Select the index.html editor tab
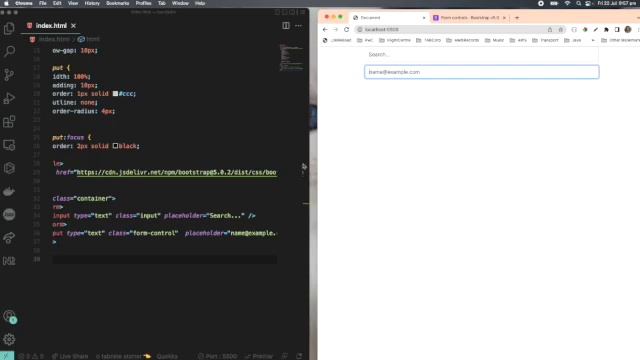640x360 pixels. pyautogui.click(x=51, y=26)
